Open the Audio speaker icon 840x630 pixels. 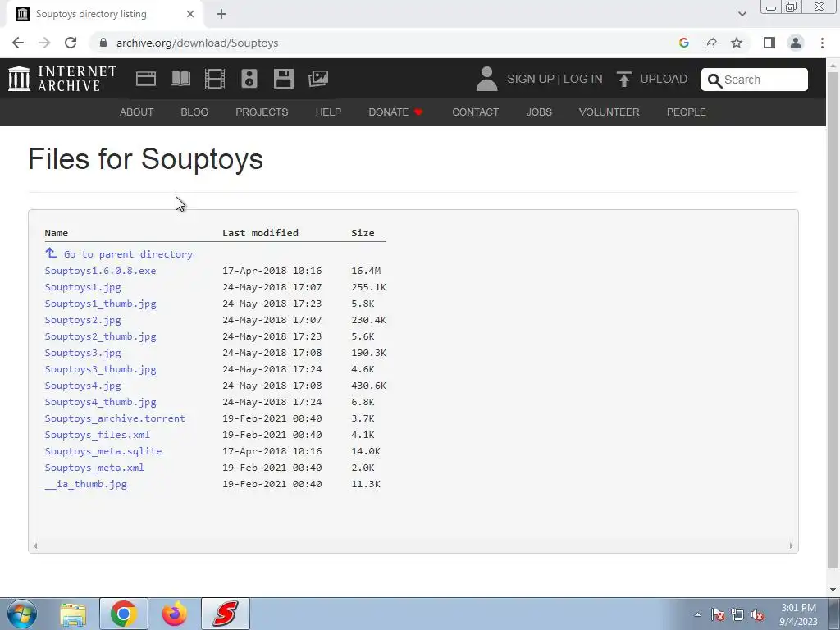(249, 79)
